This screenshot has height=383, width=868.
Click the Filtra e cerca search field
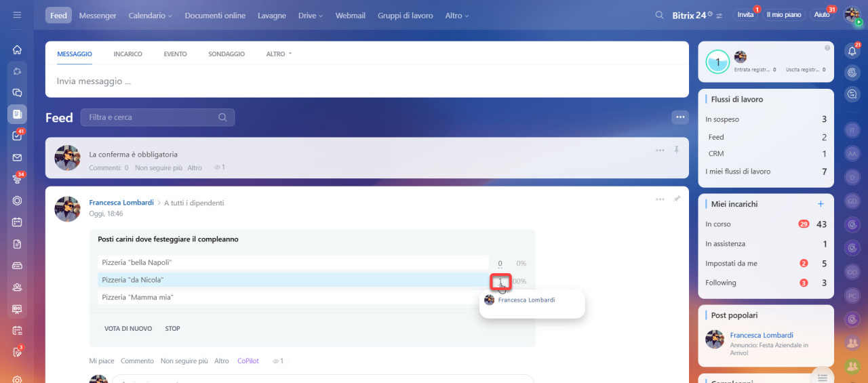click(x=157, y=117)
